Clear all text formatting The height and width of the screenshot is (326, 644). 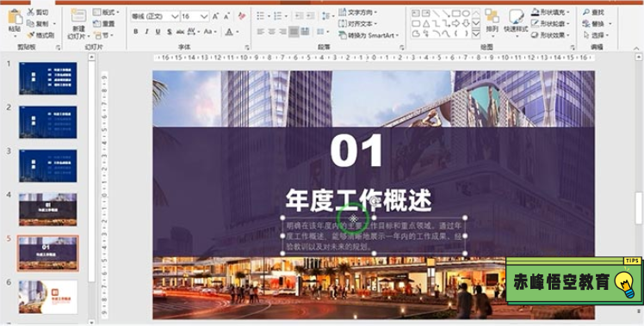click(242, 16)
